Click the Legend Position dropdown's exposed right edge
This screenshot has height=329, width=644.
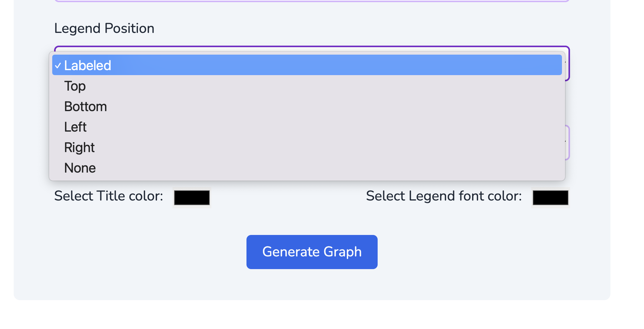pos(567,64)
